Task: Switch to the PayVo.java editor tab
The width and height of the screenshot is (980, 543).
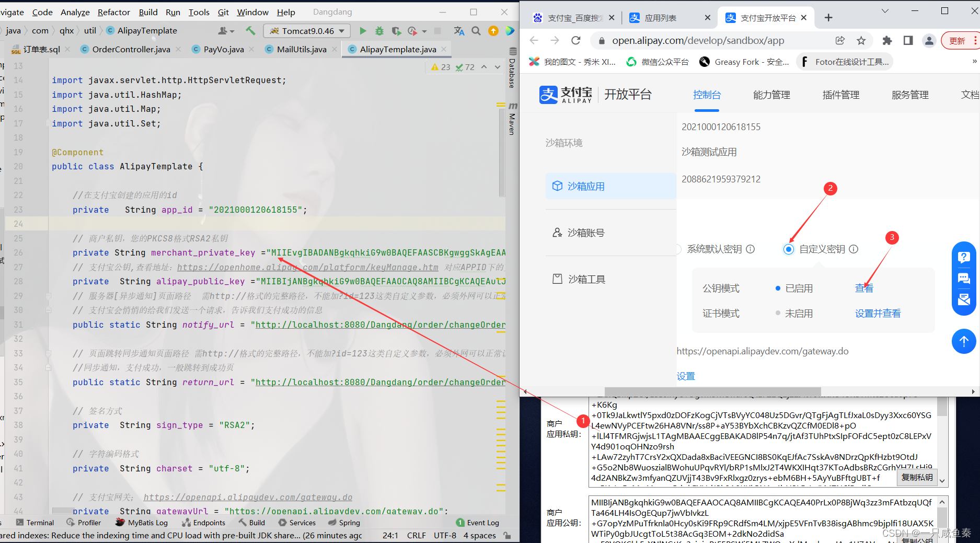Action: [224, 49]
